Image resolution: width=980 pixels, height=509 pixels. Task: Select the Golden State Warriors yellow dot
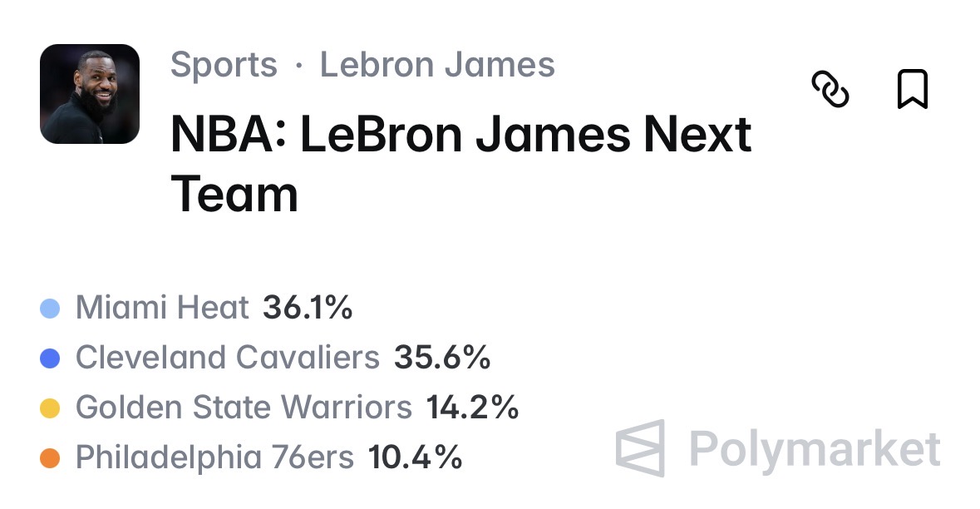[50, 408]
